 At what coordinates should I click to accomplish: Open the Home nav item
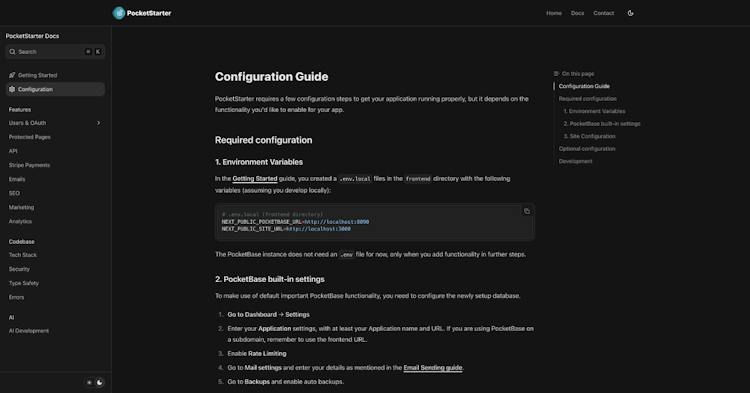tap(554, 13)
